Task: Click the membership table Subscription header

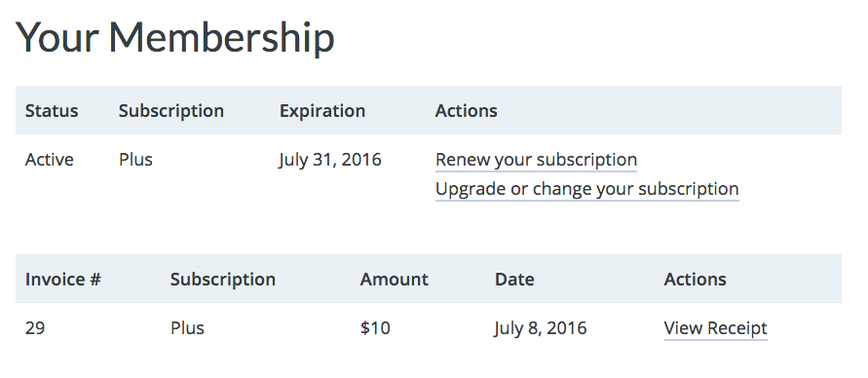Action: pos(171,111)
